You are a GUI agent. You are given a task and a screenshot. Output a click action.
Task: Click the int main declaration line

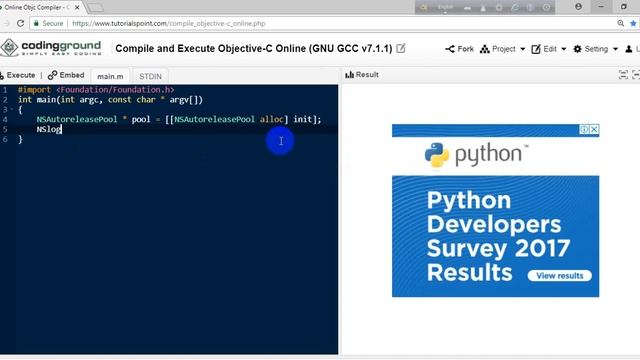110,100
